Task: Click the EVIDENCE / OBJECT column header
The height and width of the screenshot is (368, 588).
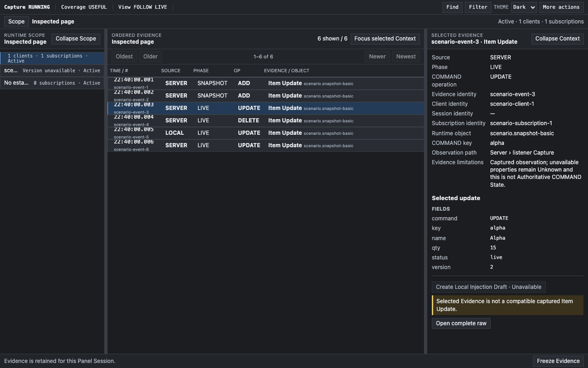Action: (287, 71)
